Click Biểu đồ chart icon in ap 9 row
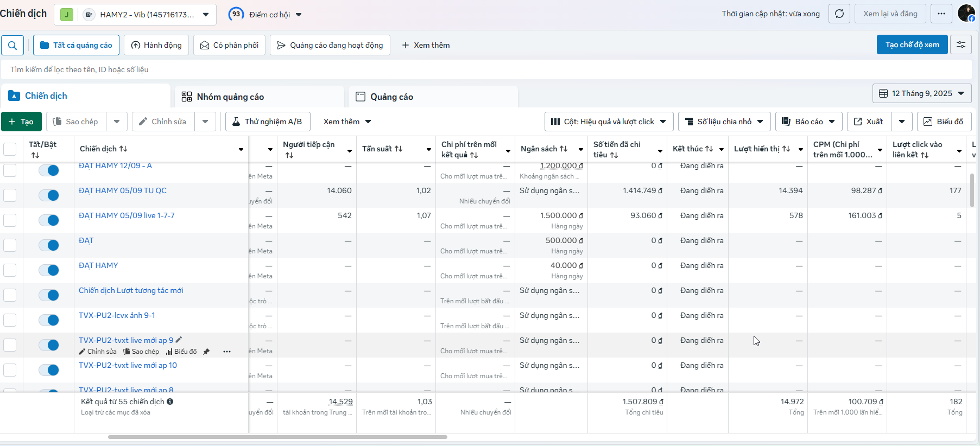Screen dimensions: 980x446 pyautogui.click(x=181, y=352)
